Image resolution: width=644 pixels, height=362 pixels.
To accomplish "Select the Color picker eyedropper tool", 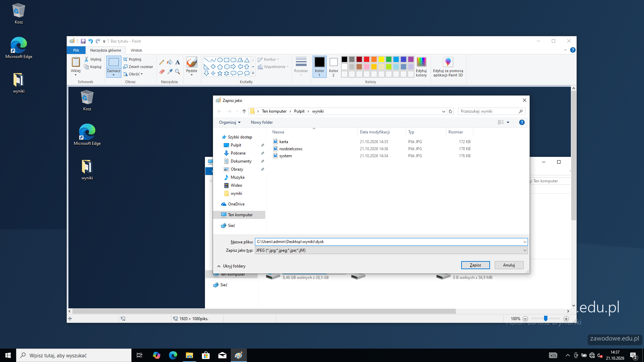I will (x=170, y=72).
